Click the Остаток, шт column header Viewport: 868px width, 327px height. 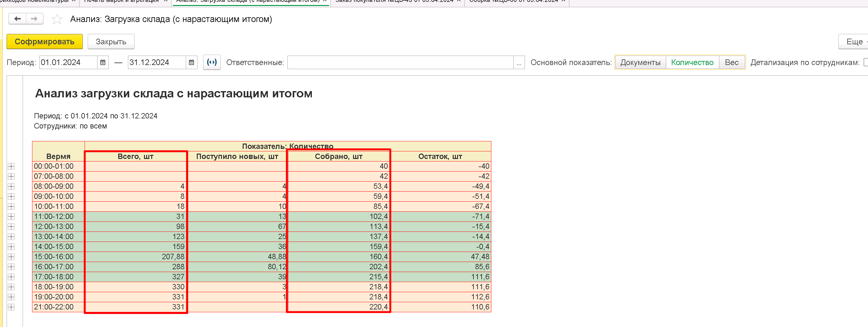point(440,156)
